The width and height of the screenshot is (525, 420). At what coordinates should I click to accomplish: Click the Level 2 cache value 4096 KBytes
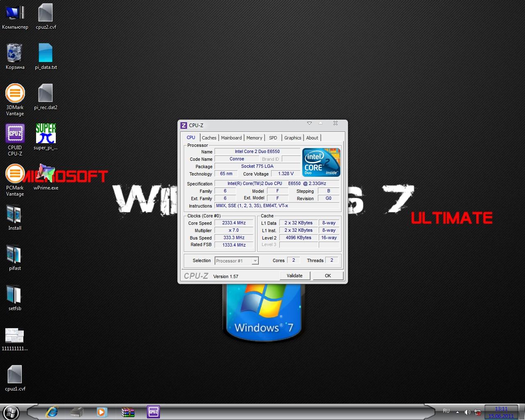pyautogui.click(x=299, y=238)
